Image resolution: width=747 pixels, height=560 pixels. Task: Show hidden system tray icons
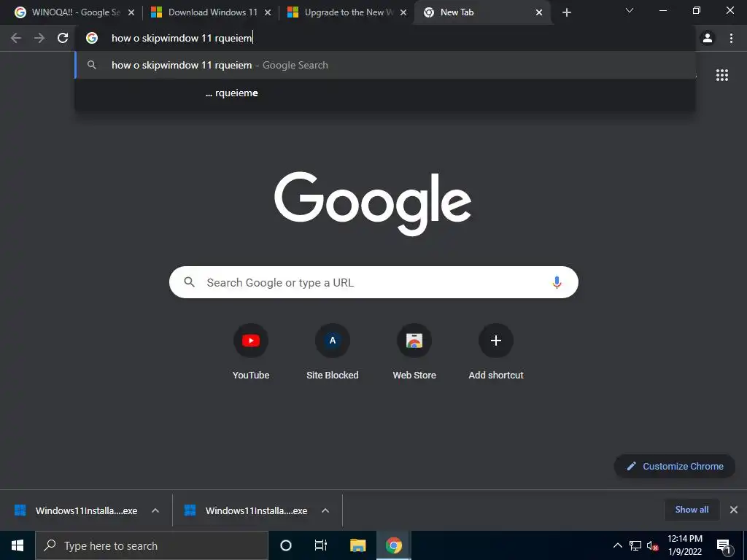pos(617,545)
